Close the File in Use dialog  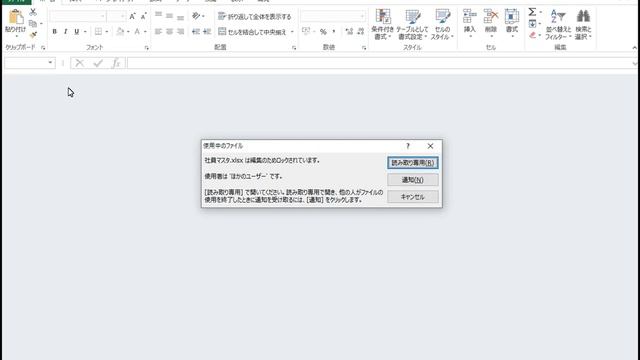pos(430,146)
